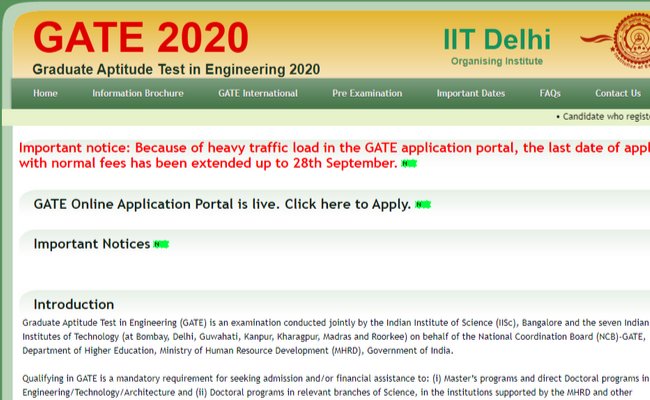Click the Introduction section heading
This screenshot has width=650, height=400.
[x=74, y=304]
